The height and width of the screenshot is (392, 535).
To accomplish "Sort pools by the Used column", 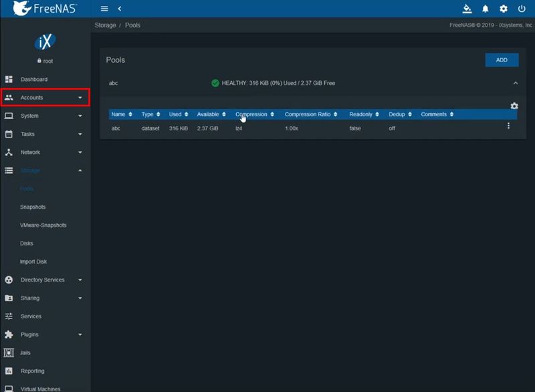I will [x=177, y=114].
